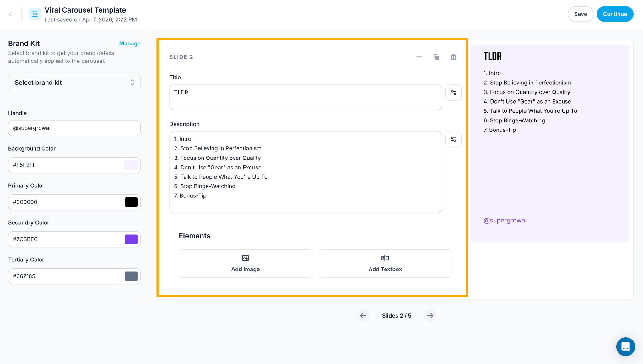Add Image element to slide
643x364 pixels.
click(x=246, y=264)
